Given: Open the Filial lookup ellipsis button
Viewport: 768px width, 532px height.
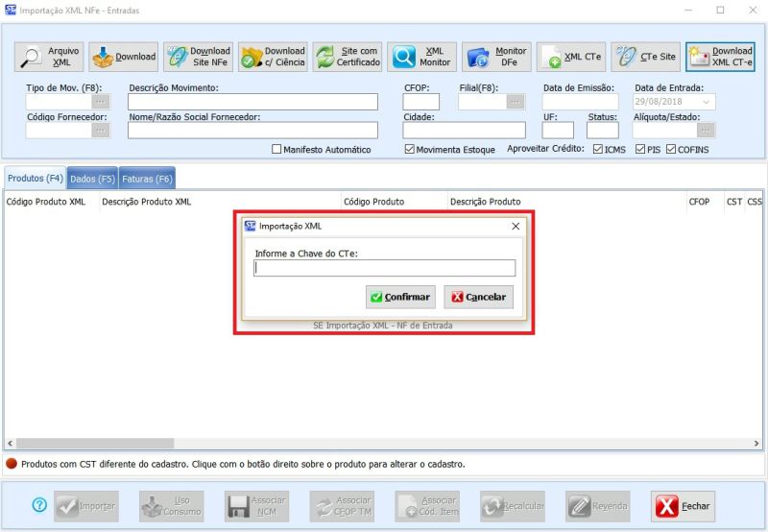Looking at the screenshot, I should 516,102.
